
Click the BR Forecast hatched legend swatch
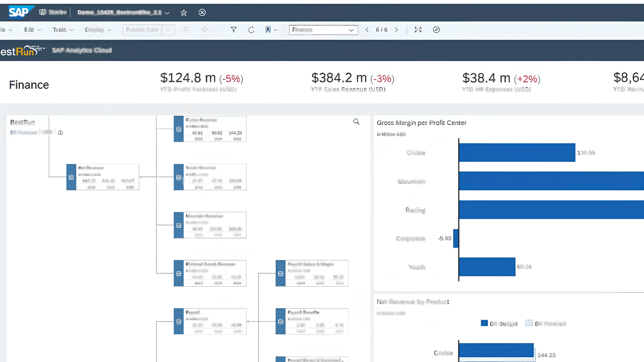[x=529, y=323]
